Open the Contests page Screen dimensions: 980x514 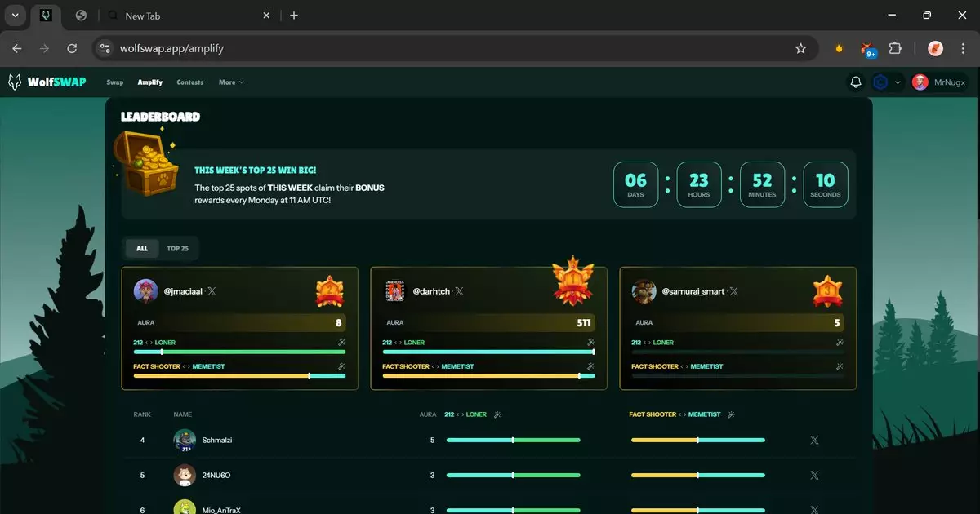189,82
